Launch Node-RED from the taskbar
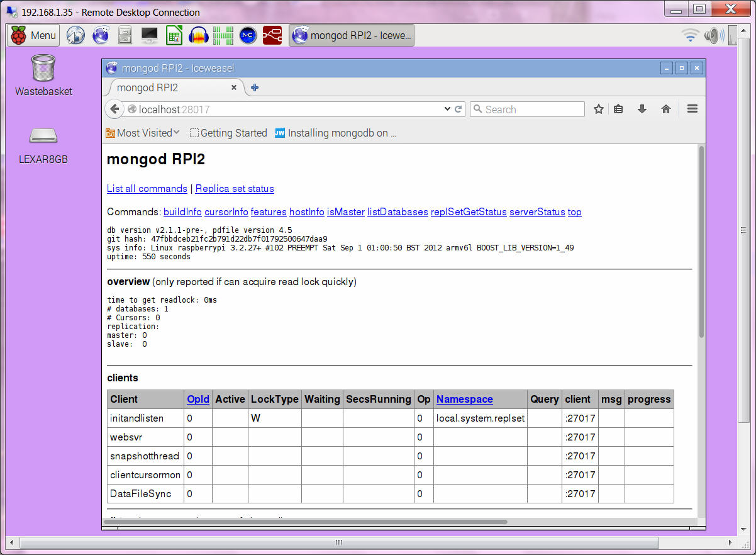This screenshot has height=555, width=756. 272,36
